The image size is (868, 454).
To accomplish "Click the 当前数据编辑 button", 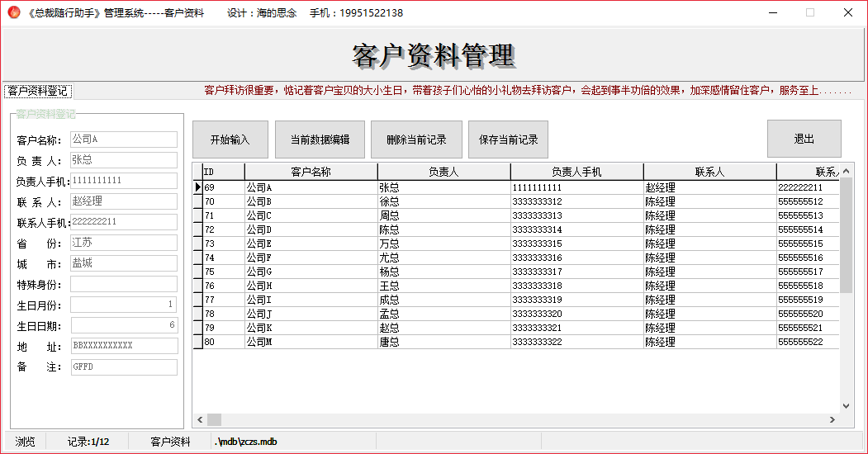I will click(x=320, y=140).
